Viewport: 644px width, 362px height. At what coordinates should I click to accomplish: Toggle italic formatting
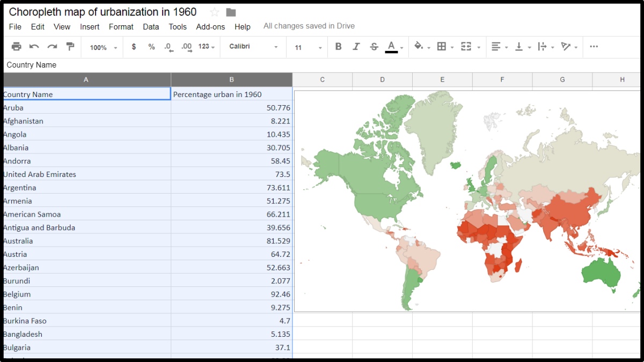click(356, 47)
